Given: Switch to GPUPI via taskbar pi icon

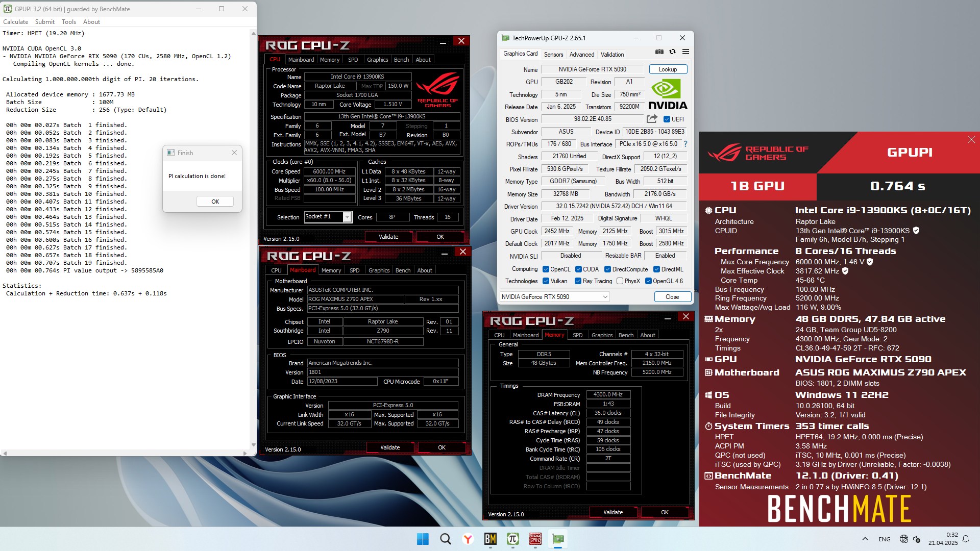Looking at the screenshot, I should tap(512, 539).
